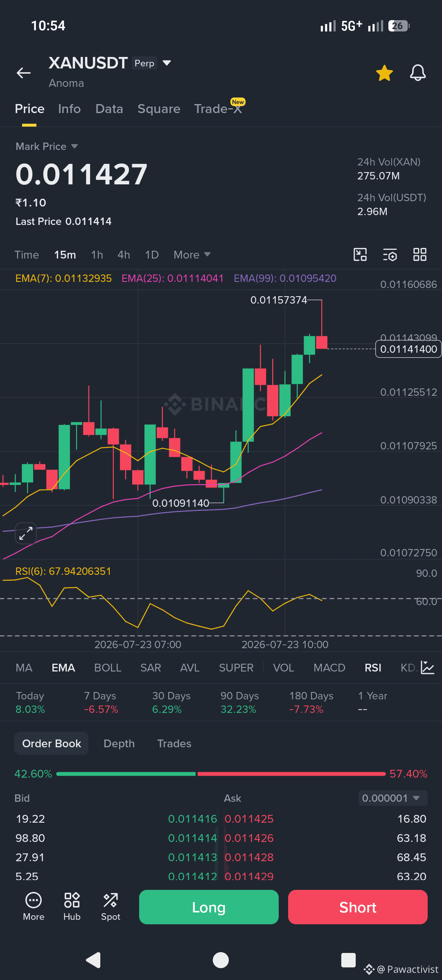
Task: Open price alert bell icon
Action: [418, 73]
